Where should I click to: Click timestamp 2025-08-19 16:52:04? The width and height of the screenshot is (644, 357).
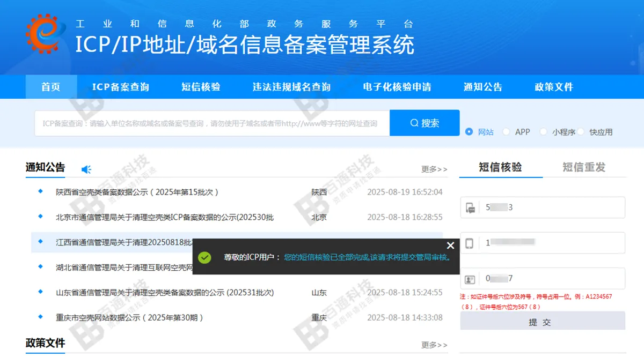[x=405, y=192]
